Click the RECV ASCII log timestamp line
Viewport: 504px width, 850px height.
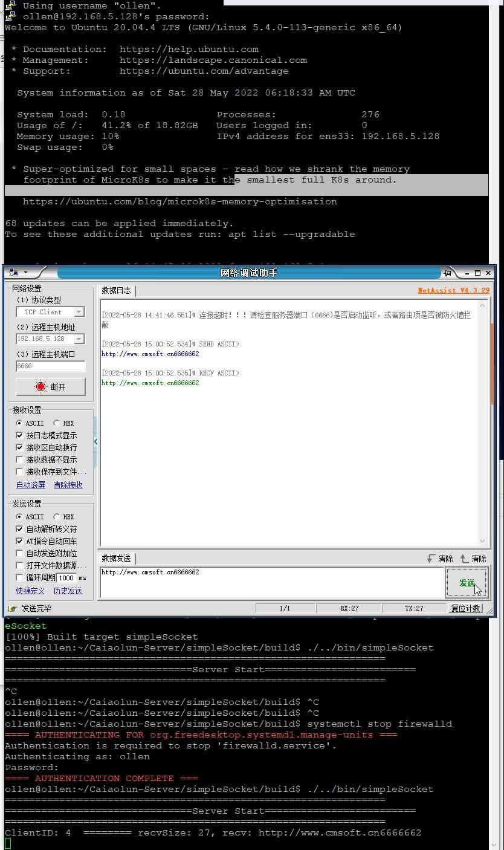pyautogui.click(x=170, y=373)
